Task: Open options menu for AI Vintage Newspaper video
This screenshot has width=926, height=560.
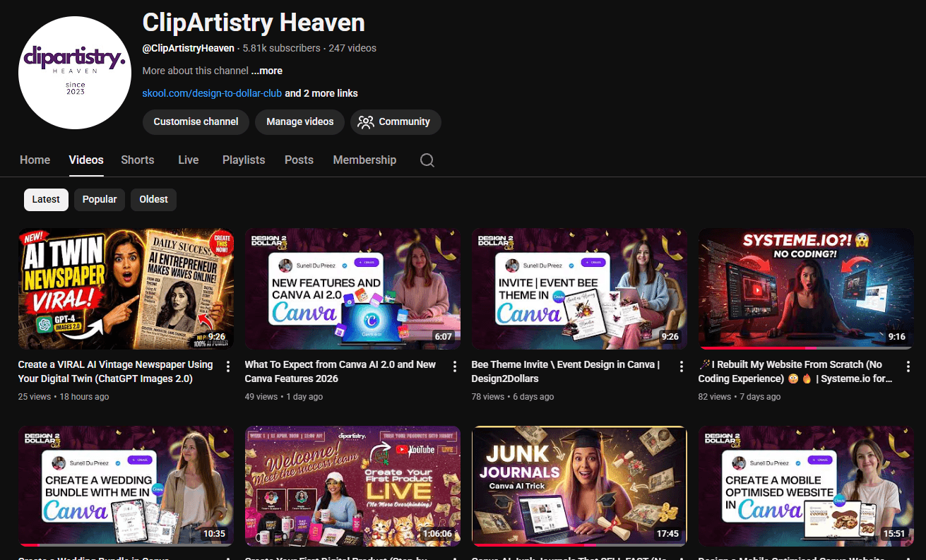Action: click(x=228, y=367)
